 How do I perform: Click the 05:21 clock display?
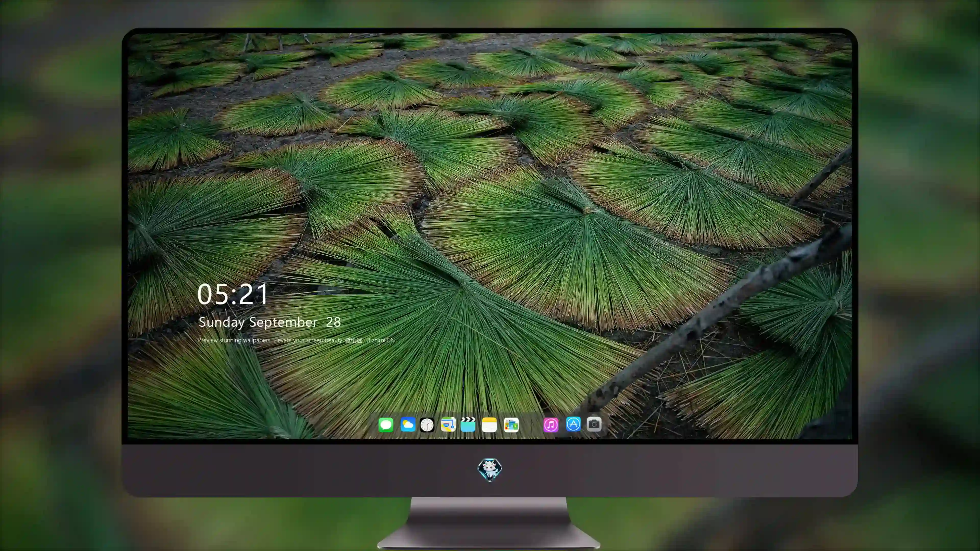pos(233,294)
